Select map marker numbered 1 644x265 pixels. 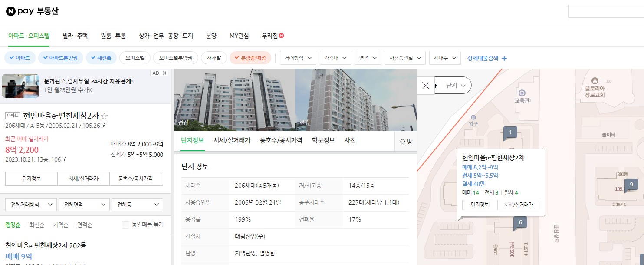[x=510, y=133]
